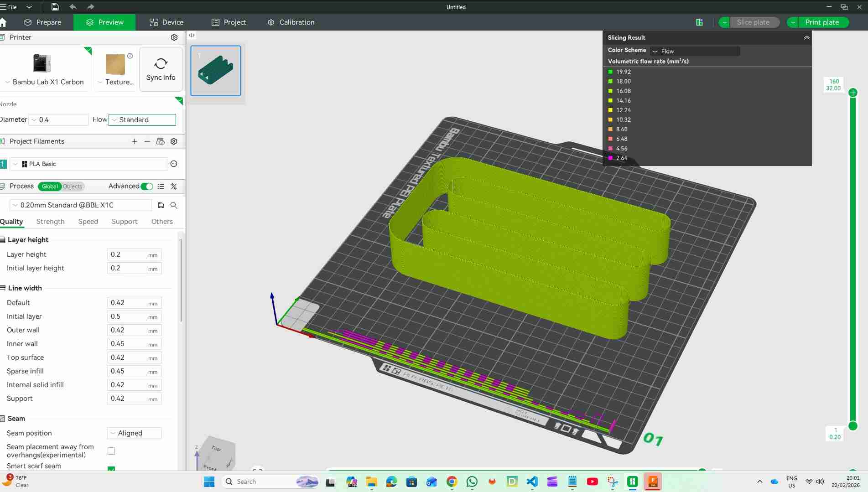Open the Seam position Aligned dropdown
Image resolution: width=868 pixels, height=492 pixels.
click(x=135, y=433)
